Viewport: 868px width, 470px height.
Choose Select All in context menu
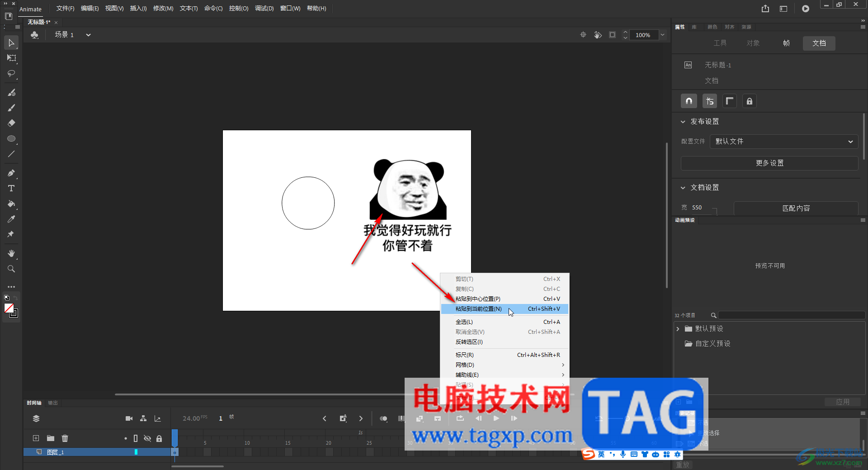pos(505,322)
